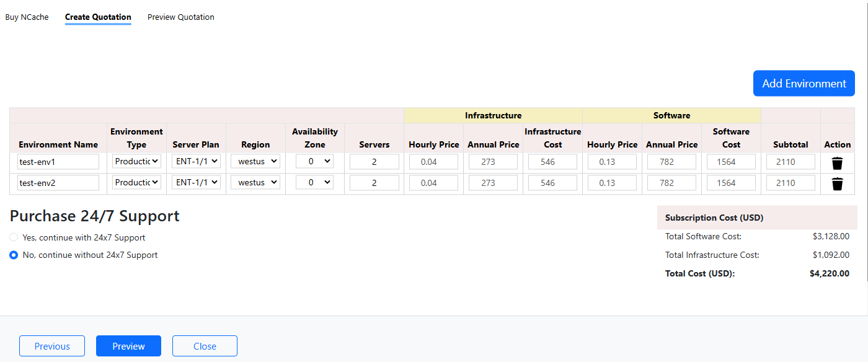Go back with the Previous button
The height and width of the screenshot is (362, 868).
[52, 346]
